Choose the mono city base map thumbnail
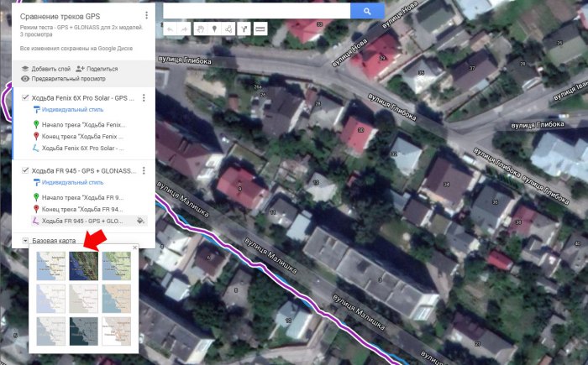The width and height of the screenshot is (588, 365). (x=84, y=299)
